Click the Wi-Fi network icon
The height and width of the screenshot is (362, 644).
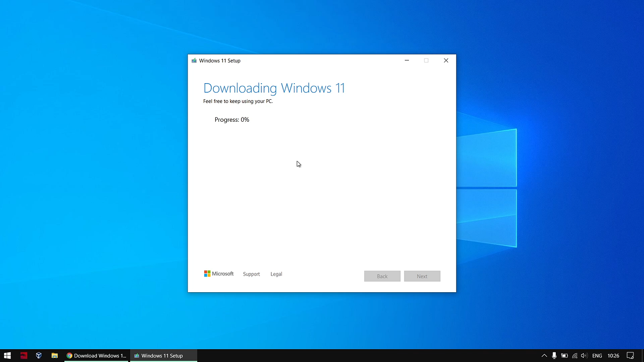coord(574,355)
